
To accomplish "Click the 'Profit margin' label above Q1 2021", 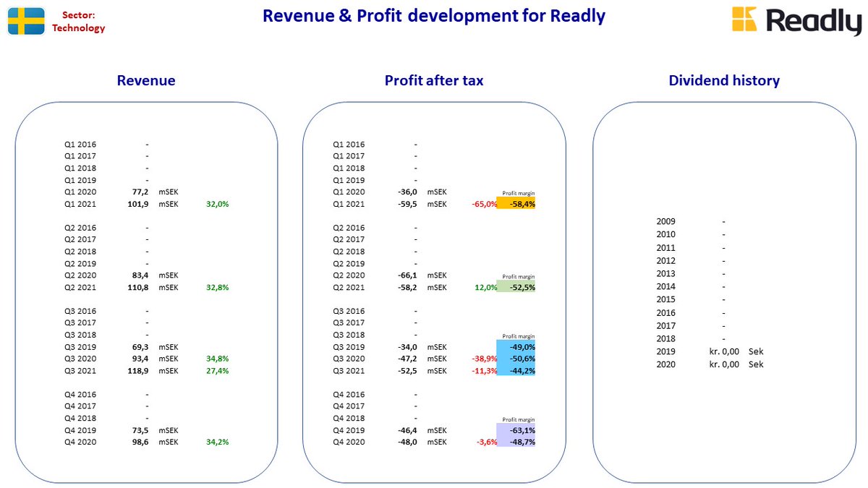I will (x=519, y=194).
